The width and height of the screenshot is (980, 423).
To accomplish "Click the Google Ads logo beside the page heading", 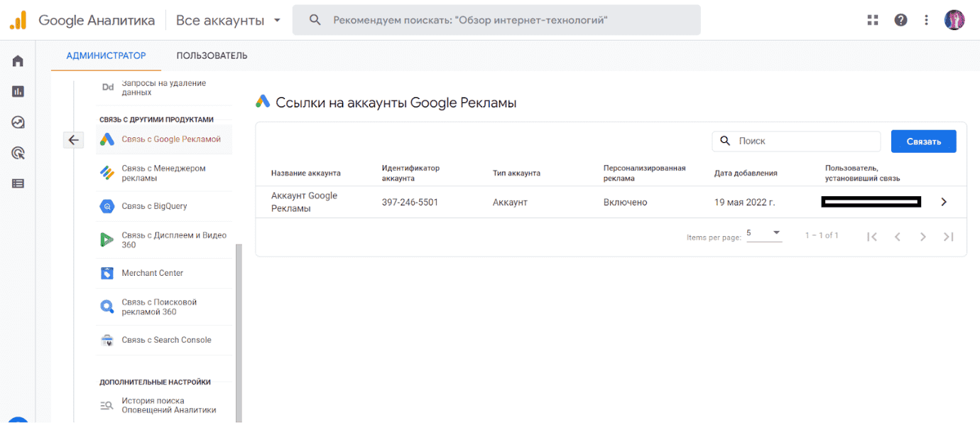I will (x=263, y=102).
